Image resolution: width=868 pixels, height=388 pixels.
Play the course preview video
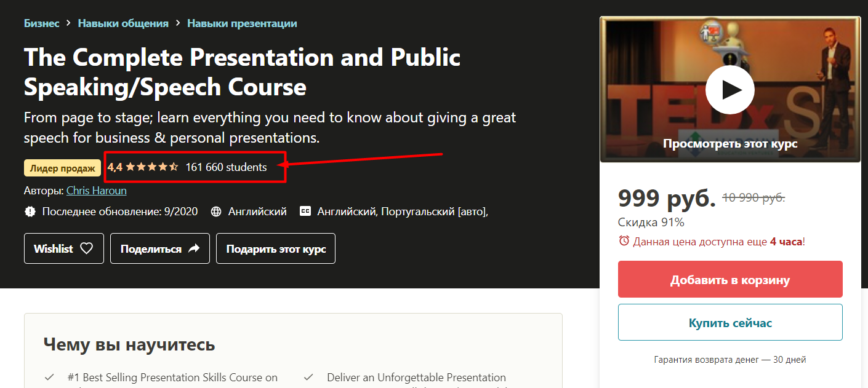pos(729,90)
